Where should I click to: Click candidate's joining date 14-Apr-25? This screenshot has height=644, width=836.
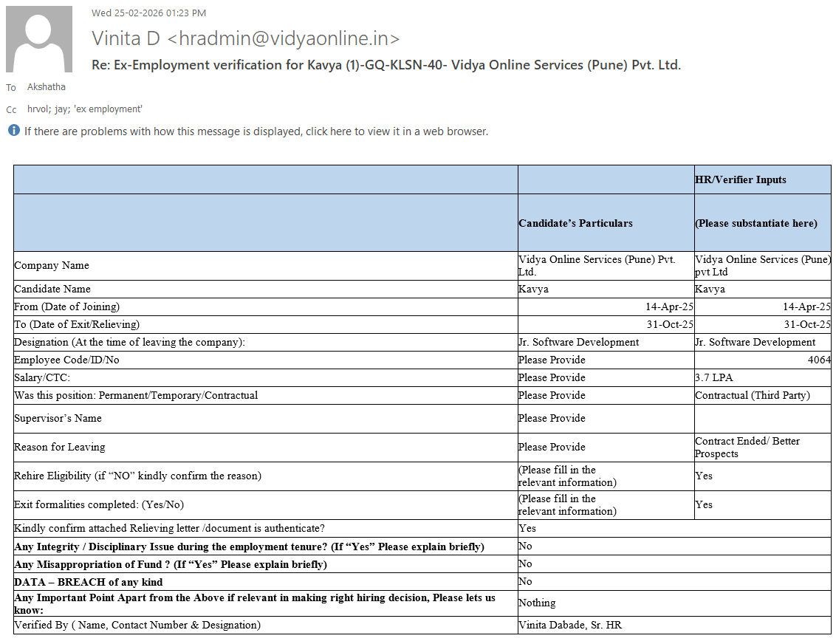(x=669, y=306)
